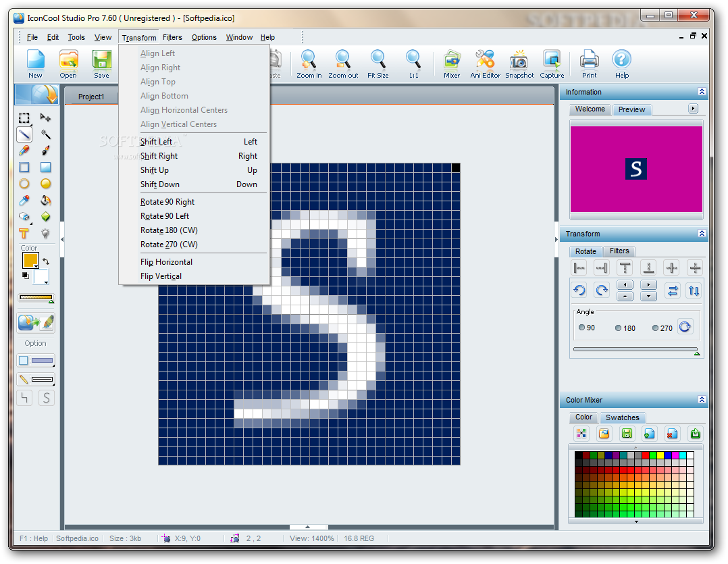The image size is (728, 564).
Task: Open the background color dropdown
Action: click(x=46, y=282)
